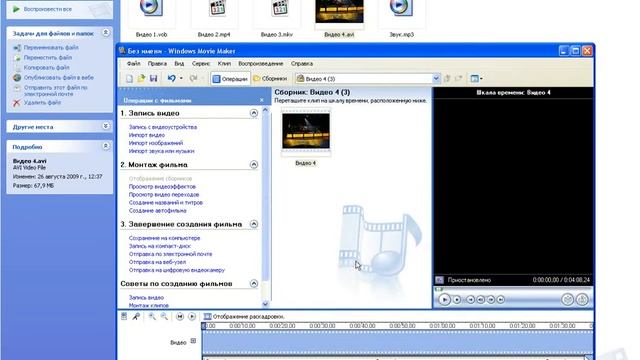This screenshot has height=360, width=640.
Task: Click the Запись с видеоустройства link
Action: coord(163,127)
